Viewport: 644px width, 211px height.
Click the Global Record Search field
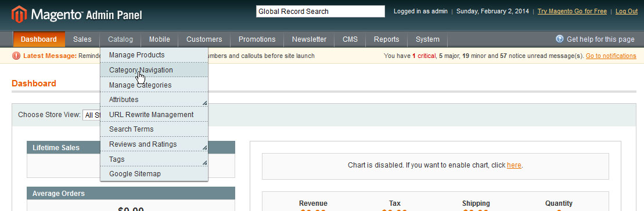(x=321, y=12)
